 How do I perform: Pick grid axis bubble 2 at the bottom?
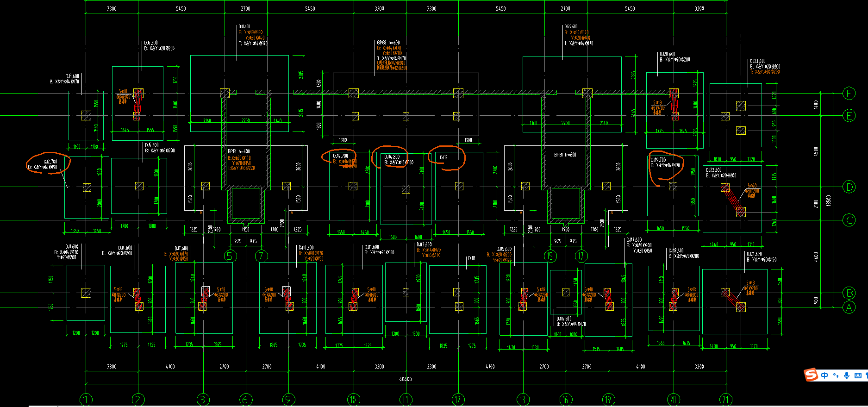coord(138,400)
